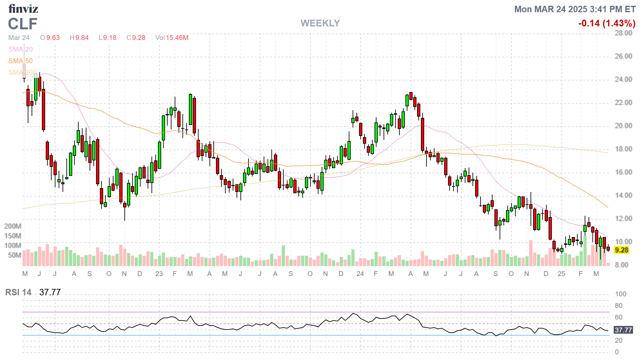Screen dimensions: 644x362
Task: Click the SMA 50 legend label
Action: click(x=20, y=61)
